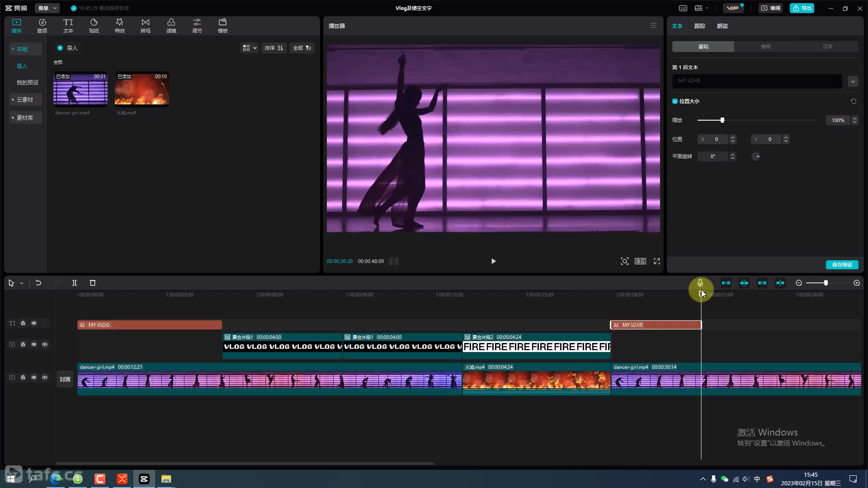Screen dimensions: 868x488
Task: Switch to the 朗读 read-aloud tab
Action: point(722,26)
